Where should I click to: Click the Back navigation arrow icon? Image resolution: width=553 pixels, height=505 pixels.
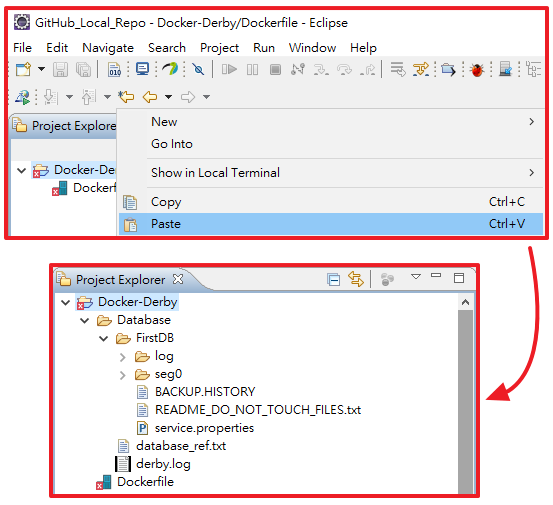(x=150, y=97)
